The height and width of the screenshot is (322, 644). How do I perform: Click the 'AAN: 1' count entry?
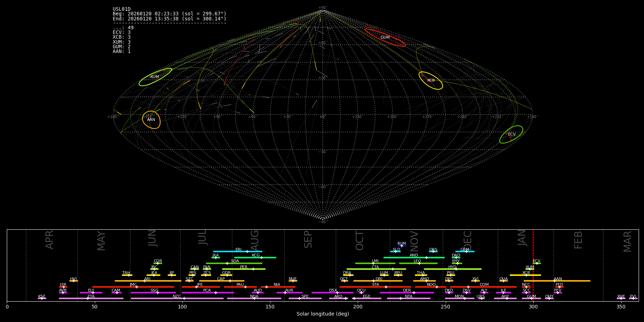click(122, 52)
